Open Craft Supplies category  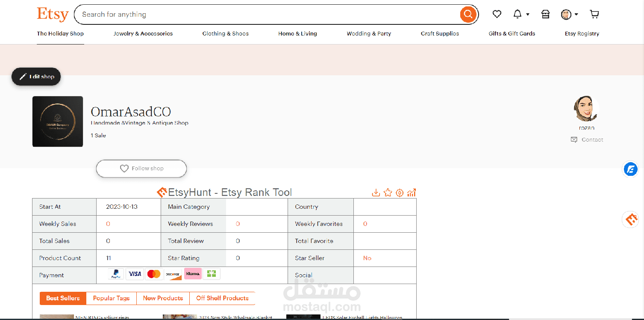point(440,33)
